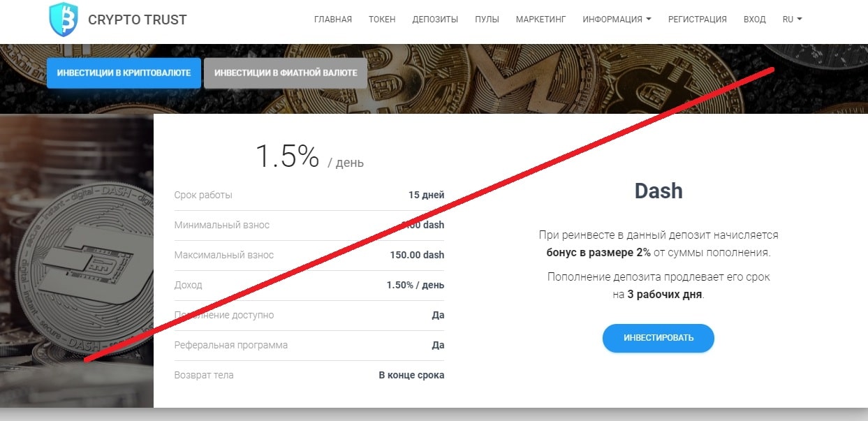Screen dimensions: 868x421
Task: Select the ИНВЕСТИЦИИ В КРИПТОВАЛЮТЕ tab
Action: [x=124, y=73]
